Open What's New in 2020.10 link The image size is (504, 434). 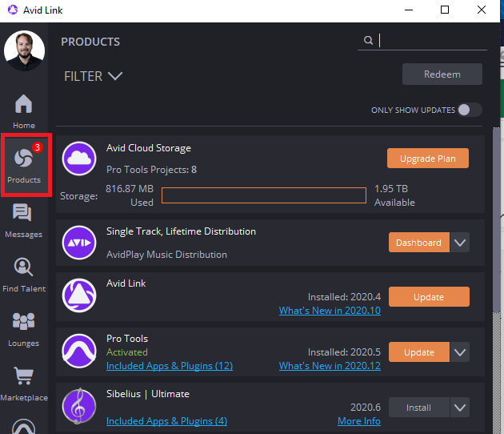pyautogui.click(x=330, y=311)
